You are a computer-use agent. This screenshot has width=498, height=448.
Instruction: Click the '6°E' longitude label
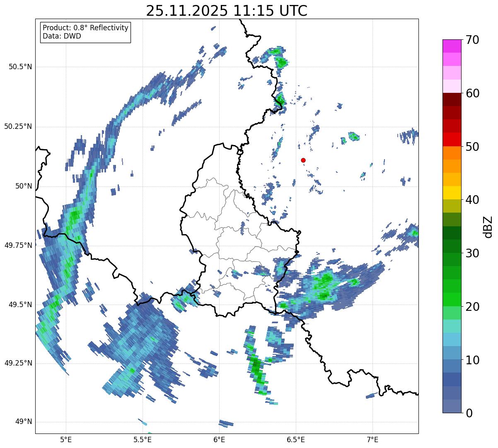pyautogui.click(x=220, y=440)
